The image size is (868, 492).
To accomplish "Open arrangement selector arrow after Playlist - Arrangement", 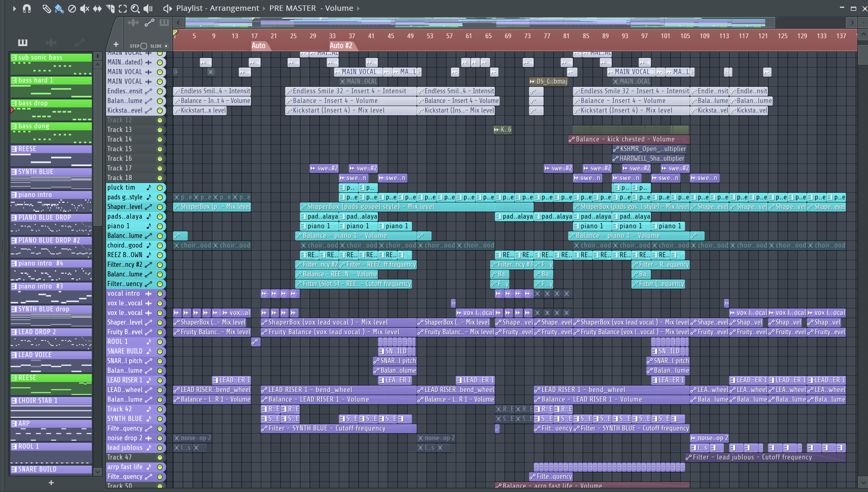I will click(x=264, y=8).
